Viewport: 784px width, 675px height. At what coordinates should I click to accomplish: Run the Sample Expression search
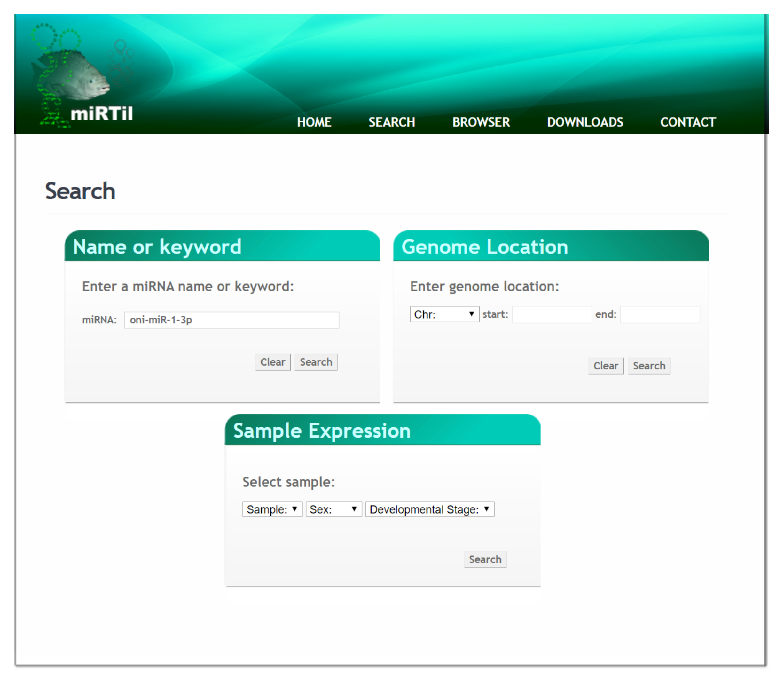tap(485, 559)
